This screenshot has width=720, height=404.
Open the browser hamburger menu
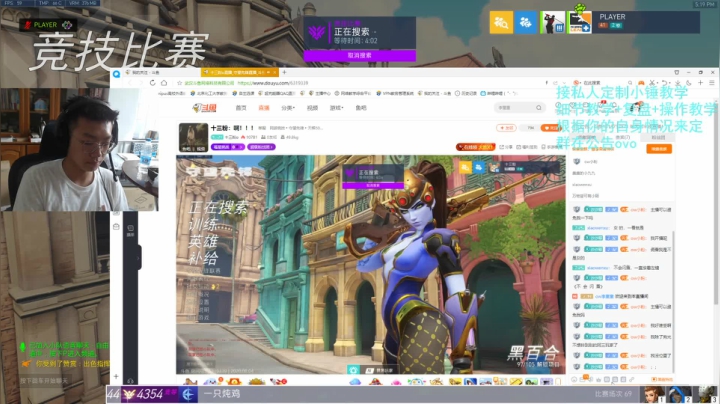click(712, 83)
